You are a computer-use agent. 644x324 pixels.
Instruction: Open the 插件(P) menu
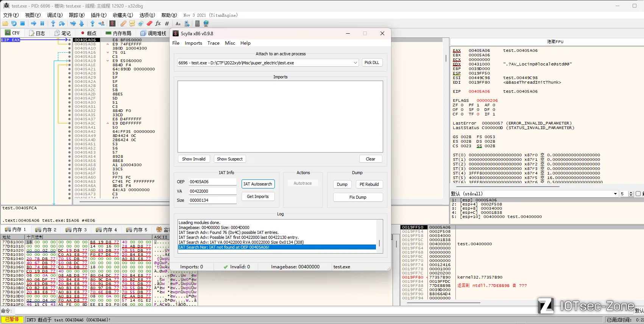pos(98,15)
